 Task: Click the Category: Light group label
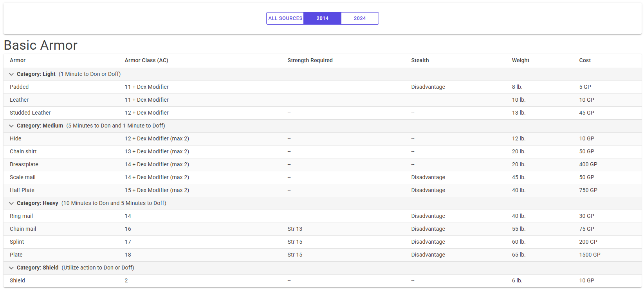[36, 74]
